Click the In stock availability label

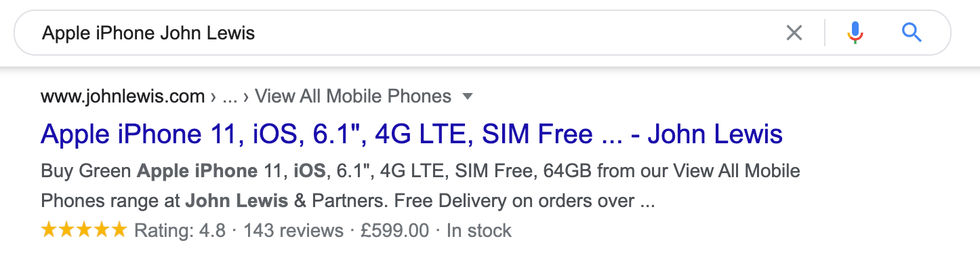(479, 231)
